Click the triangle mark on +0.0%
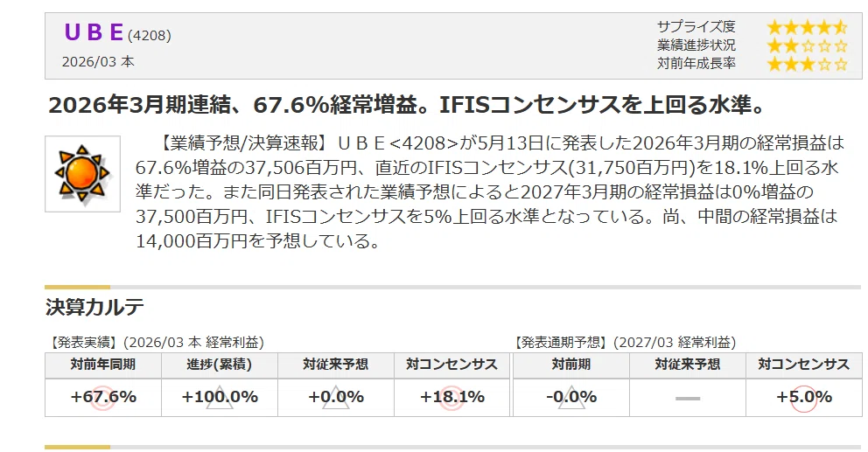The width and height of the screenshot is (868, 452). [x=335, y=397]
